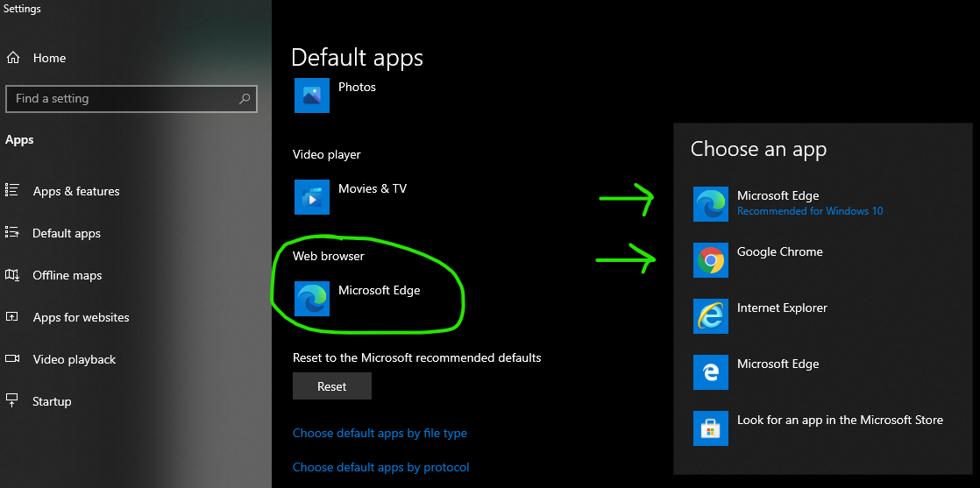Click the Video playback camera icon
Viewport: 980px width, 488px height.
12,358
